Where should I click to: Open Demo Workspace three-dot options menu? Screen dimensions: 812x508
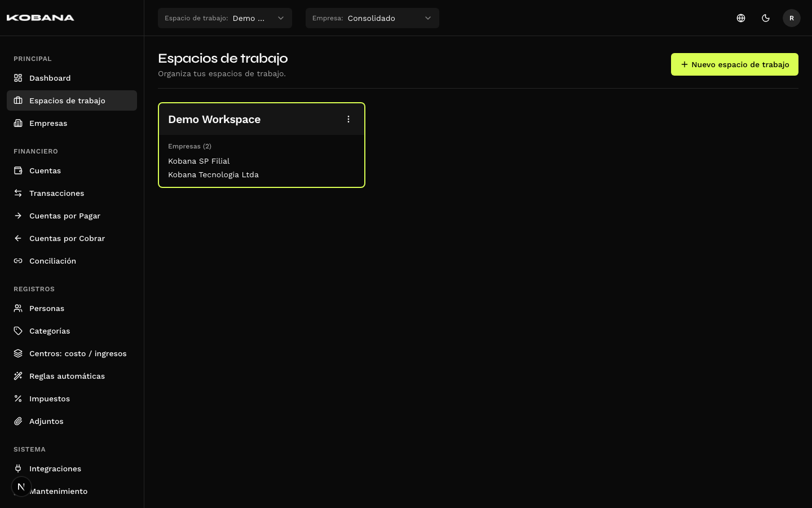point(348,119)
